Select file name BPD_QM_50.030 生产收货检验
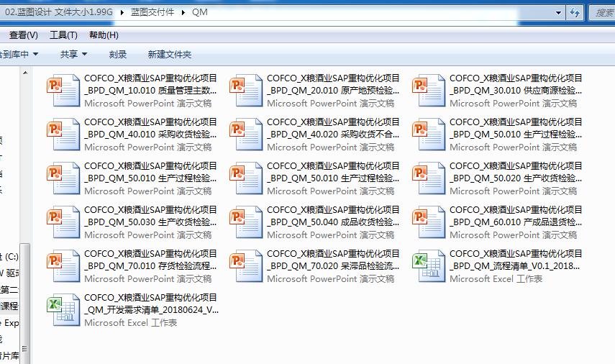This screenshot has width=615, height=364. 150,216
